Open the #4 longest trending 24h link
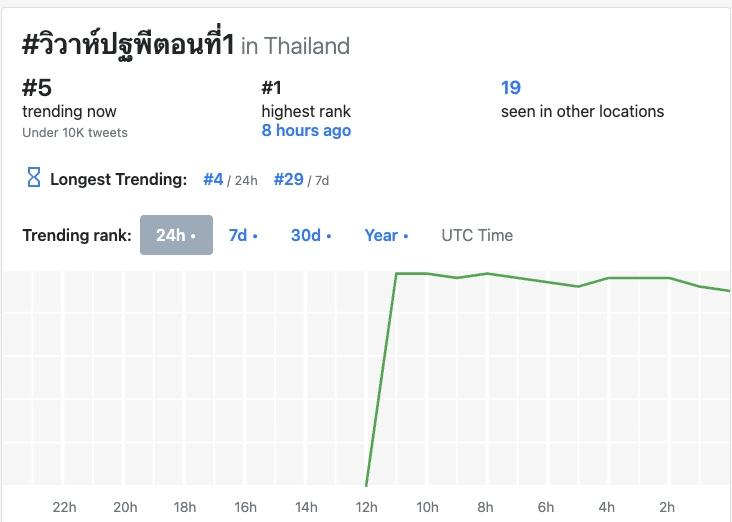The width and height of the screenshot is (732, 522). pyautogui.click(x=213, y=180)
